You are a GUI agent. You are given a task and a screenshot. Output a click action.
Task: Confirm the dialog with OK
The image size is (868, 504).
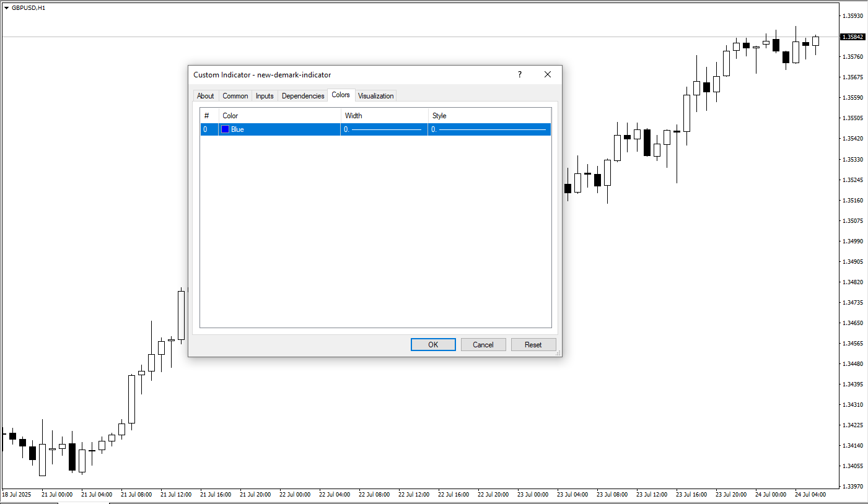coord(433,345)
